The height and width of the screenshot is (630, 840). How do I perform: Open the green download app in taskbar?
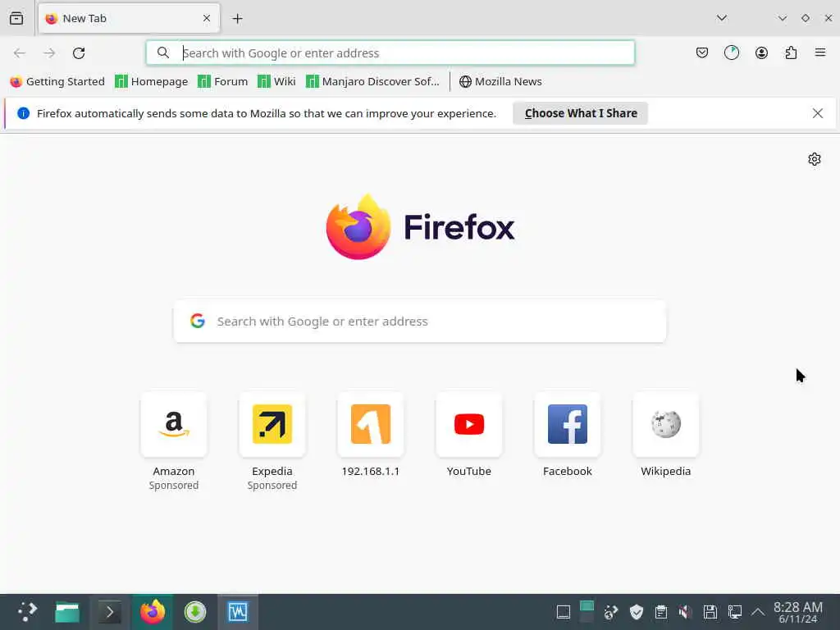195,612
